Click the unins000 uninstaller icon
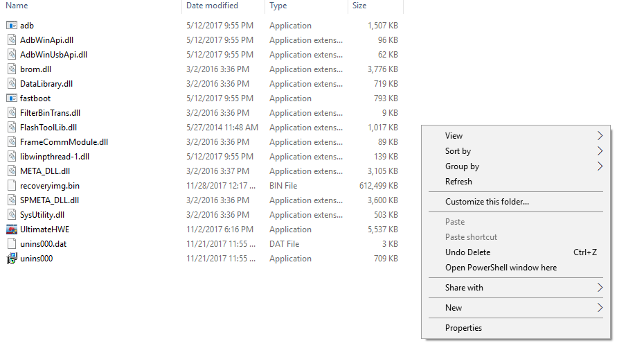 12,259
